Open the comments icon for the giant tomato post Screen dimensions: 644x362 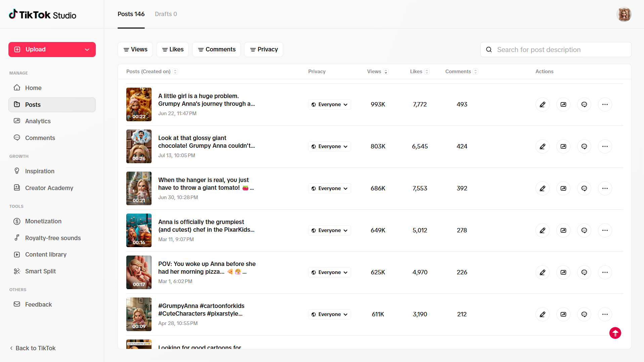point(584,188)
